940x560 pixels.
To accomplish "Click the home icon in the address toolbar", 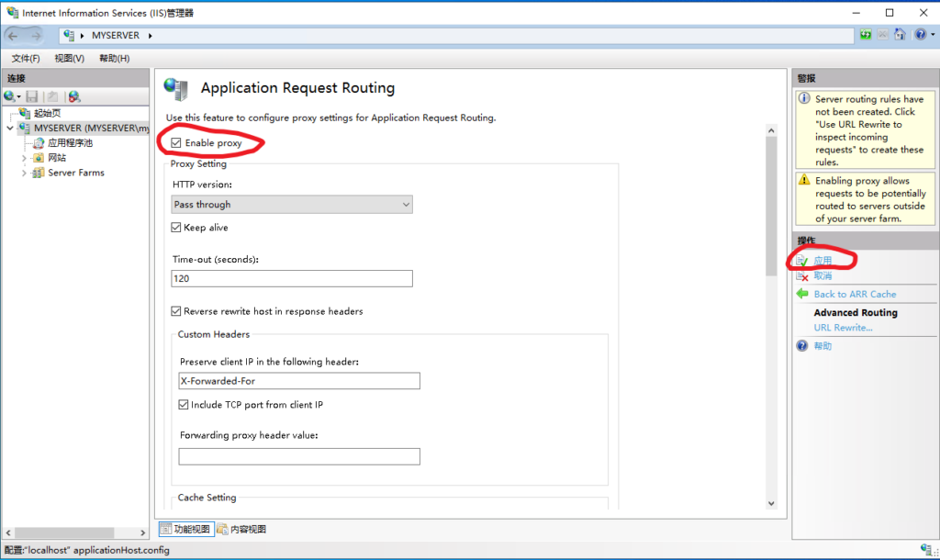I will point(900,35).
